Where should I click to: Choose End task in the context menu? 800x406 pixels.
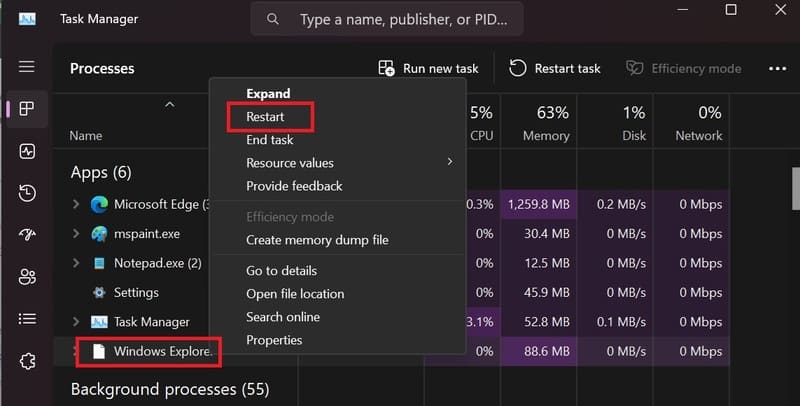click(x=269, y=140)
